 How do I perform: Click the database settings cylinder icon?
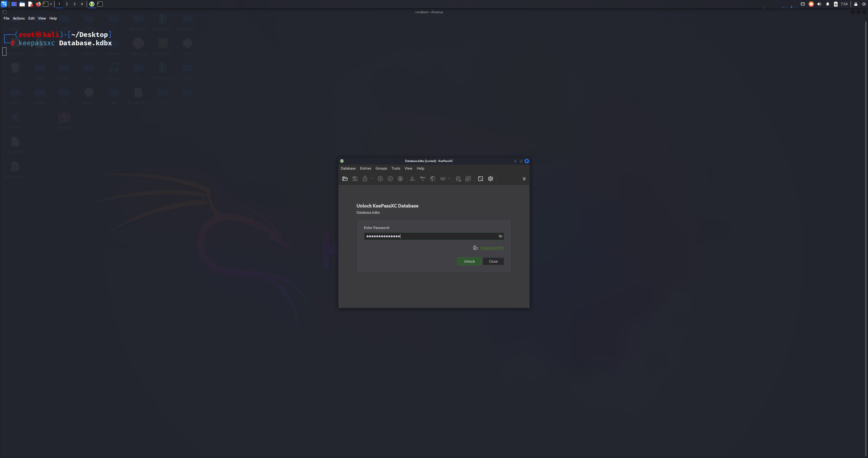[458, 179]
